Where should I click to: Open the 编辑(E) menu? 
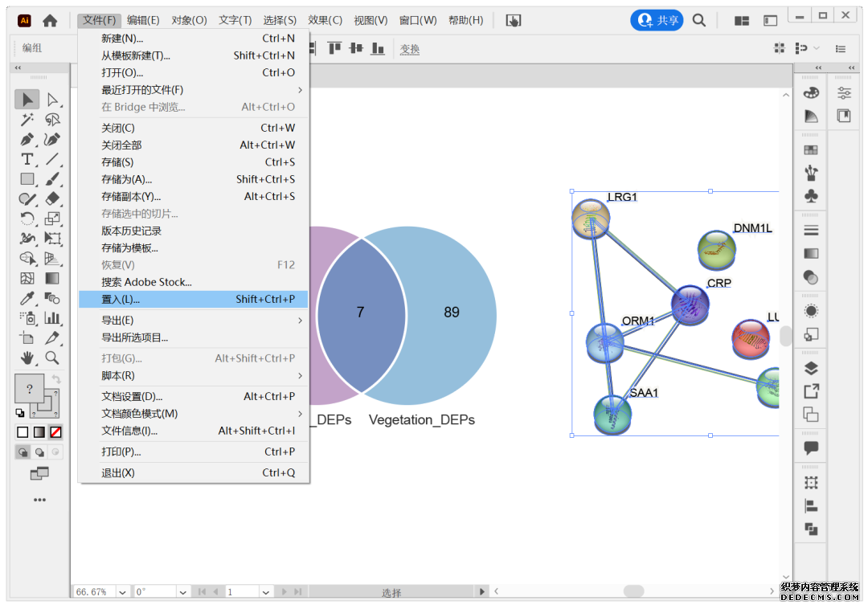click(x=143, y=20)
